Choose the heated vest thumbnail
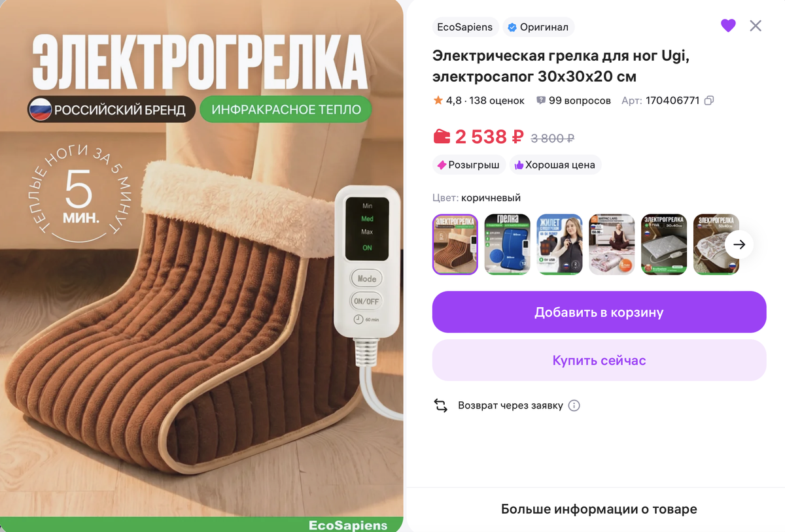 [x=559, y=244]
